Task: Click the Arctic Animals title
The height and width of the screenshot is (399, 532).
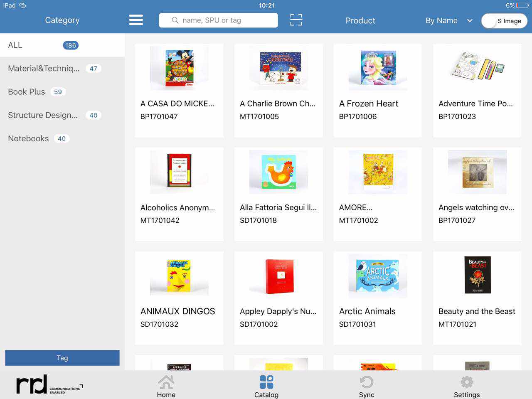Action: coord(367,311)
